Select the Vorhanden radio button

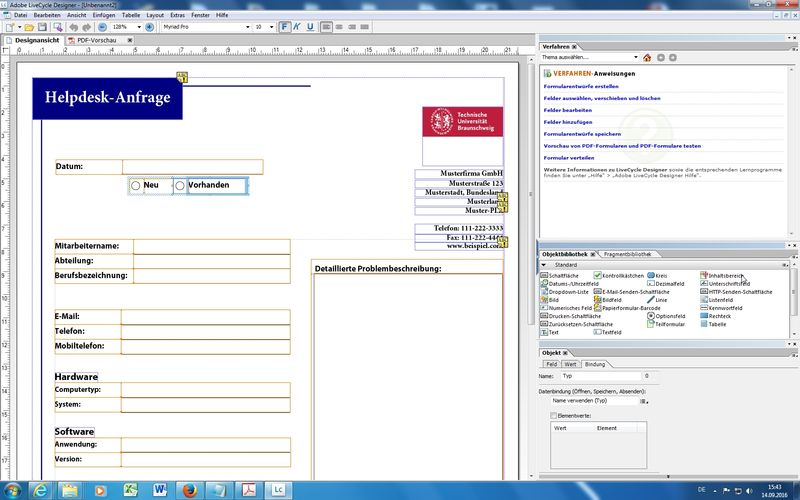(x=180, y=185)
